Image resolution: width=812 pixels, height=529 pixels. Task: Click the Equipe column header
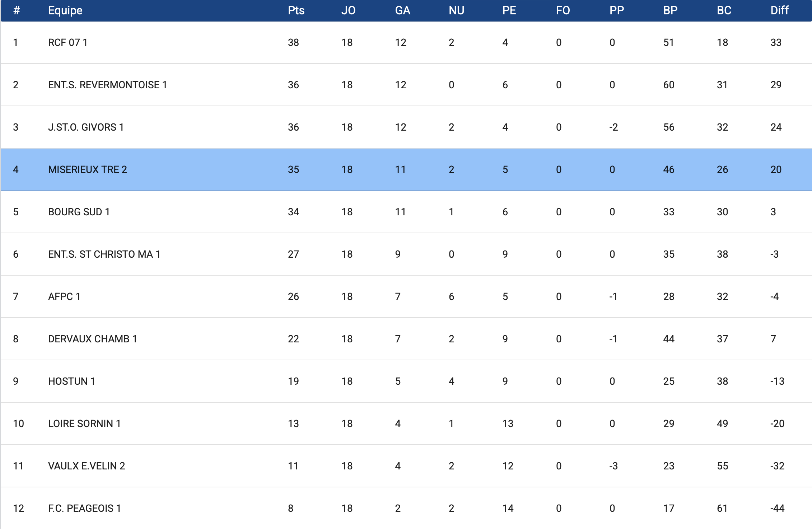[x=65, y=10]
